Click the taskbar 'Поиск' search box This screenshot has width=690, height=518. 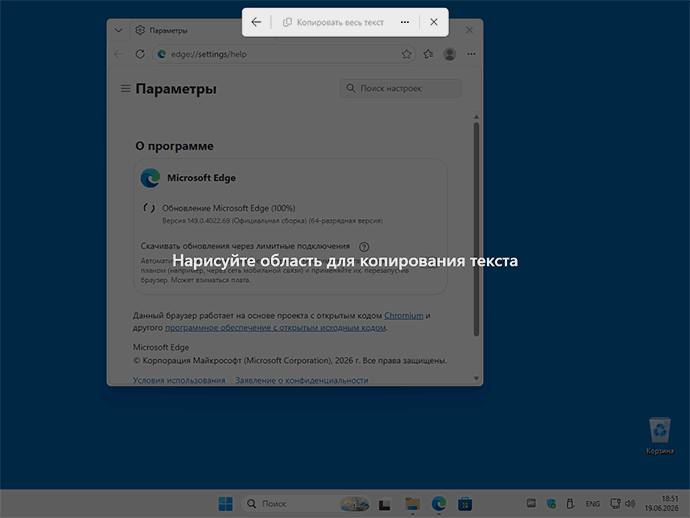305,503
